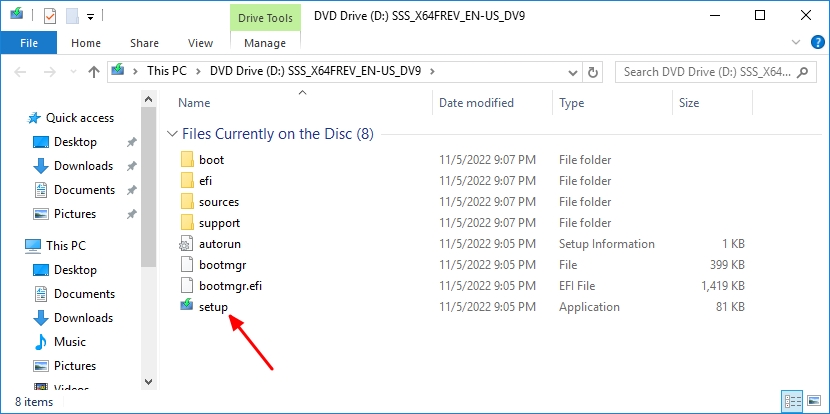This screenshot has width=830, height=414.
Task: Click the Application type cell of setup
Action: coord(589,307)
